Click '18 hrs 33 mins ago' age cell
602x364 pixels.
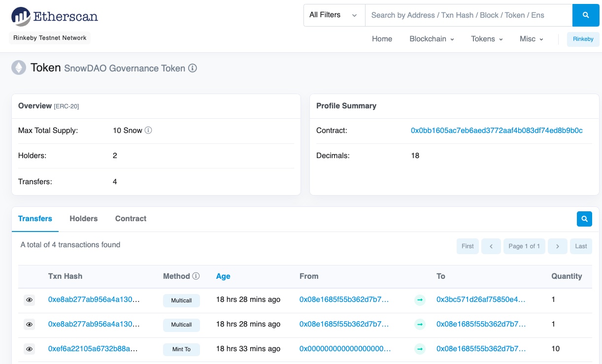pos(248,349)
